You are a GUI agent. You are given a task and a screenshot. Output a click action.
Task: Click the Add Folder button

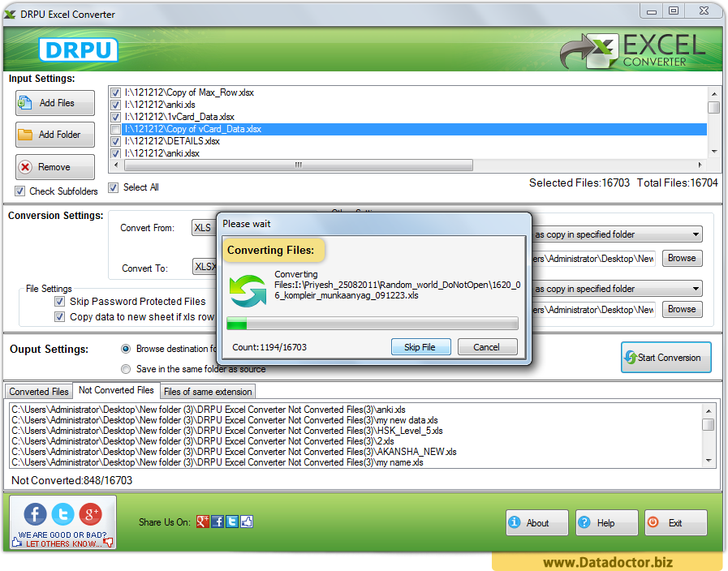[x=55, y=135]
